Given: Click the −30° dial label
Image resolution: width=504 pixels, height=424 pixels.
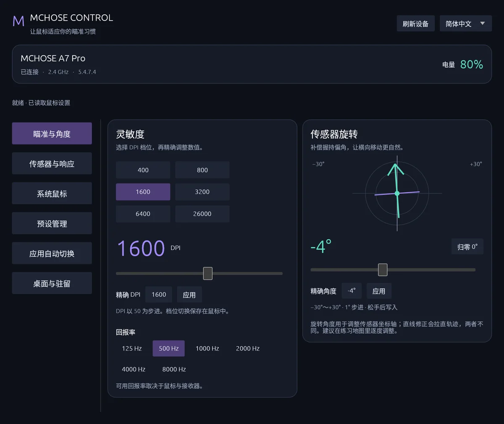Looking at the screenshot, I should 318,164.
